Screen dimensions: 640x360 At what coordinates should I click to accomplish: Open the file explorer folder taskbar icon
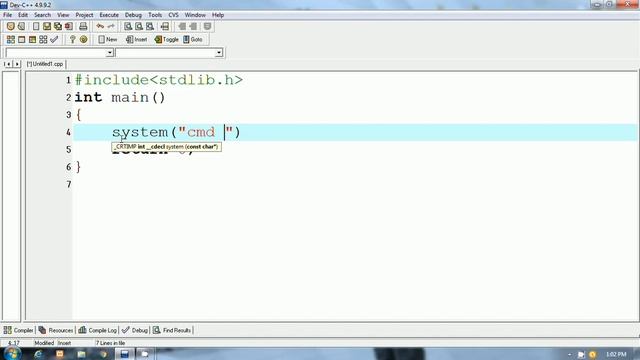click(81, 354)
